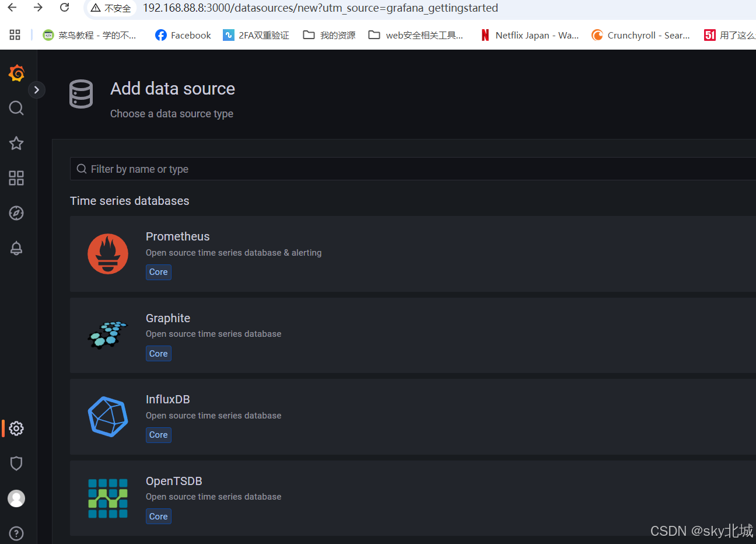The height and width of the screenshot is (544, 756).
Task: Click the Core badge under OpenTSDB
Action: pyautogui.click(x=159, y=517)
